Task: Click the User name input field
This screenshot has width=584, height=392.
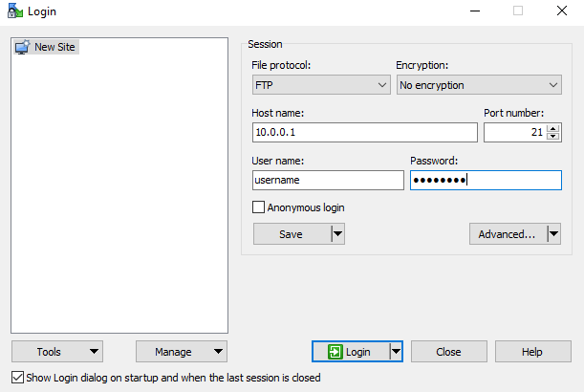Action: pyautogui.click(x=327, y=181)
